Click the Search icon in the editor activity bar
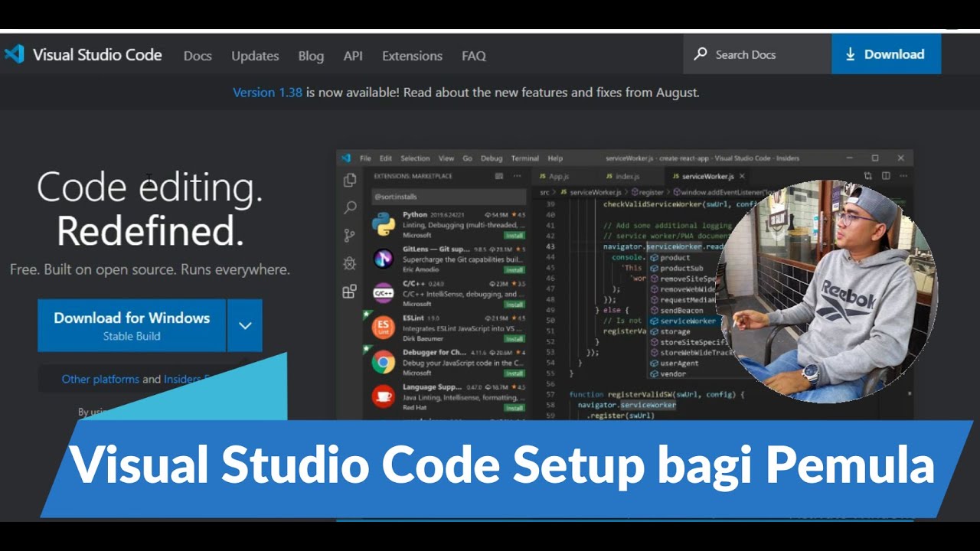This screenshot has height=551, width=980. pos(350,207)
